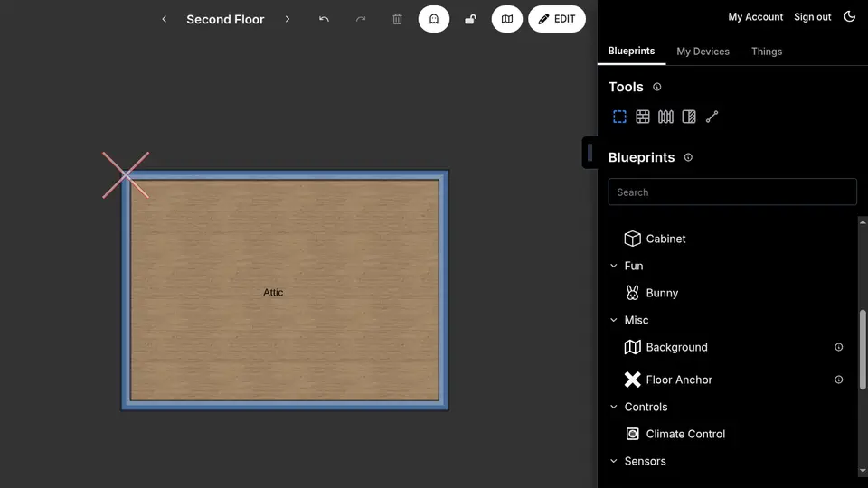Go to the next floor
The image size is (868, 488).
pos(288,19)
